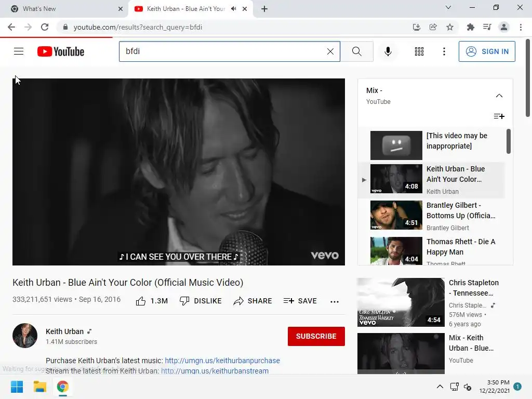This screenshot has width=532, height=399.
Task: Mute the Keith Urban tab audio
Action: [x=233, y=9]
